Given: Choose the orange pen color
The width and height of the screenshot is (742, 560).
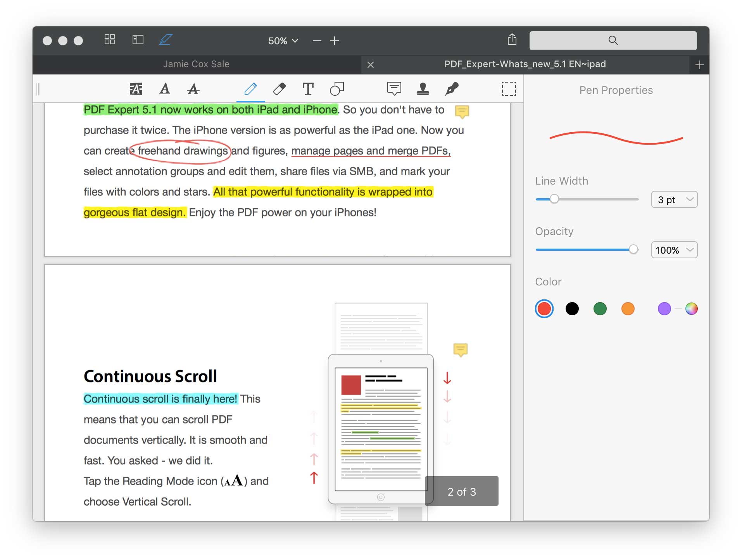Looking at the screenshot, I should click(x=628, y=309).
